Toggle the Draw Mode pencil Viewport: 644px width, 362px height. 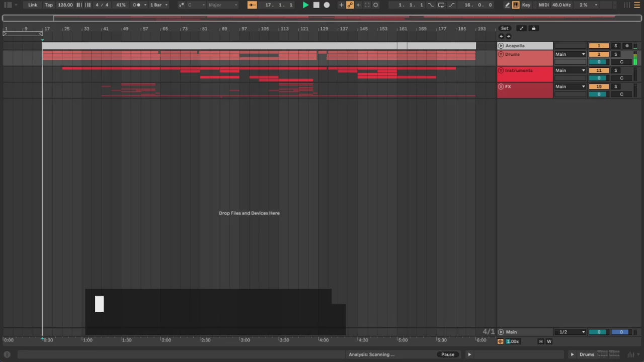coord(507,5)
